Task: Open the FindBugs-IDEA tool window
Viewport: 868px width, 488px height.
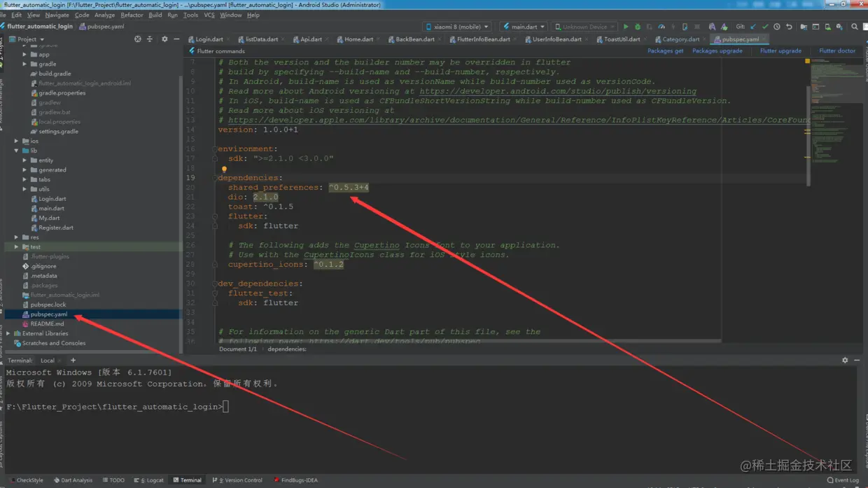Action: point(295,480)
